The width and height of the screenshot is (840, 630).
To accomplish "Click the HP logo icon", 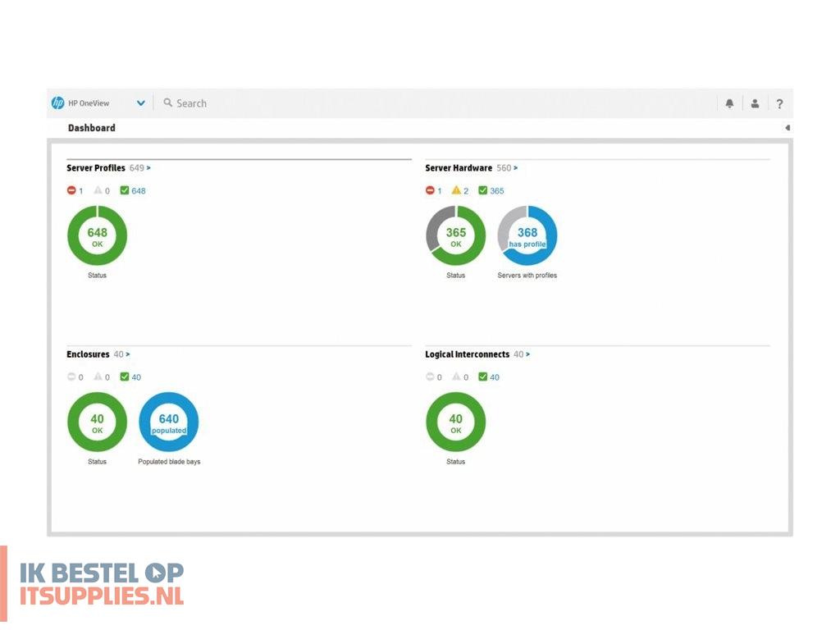I will [58, 103].
